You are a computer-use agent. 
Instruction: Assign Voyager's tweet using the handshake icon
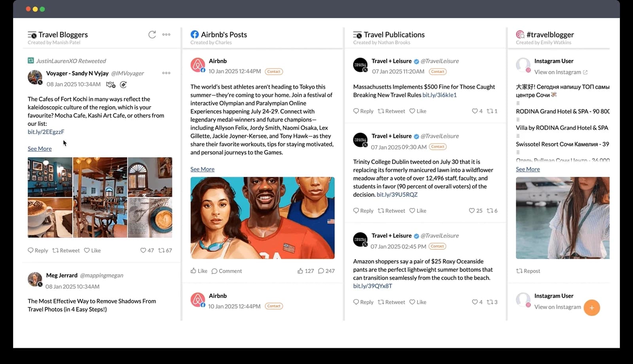click(111, 84)
